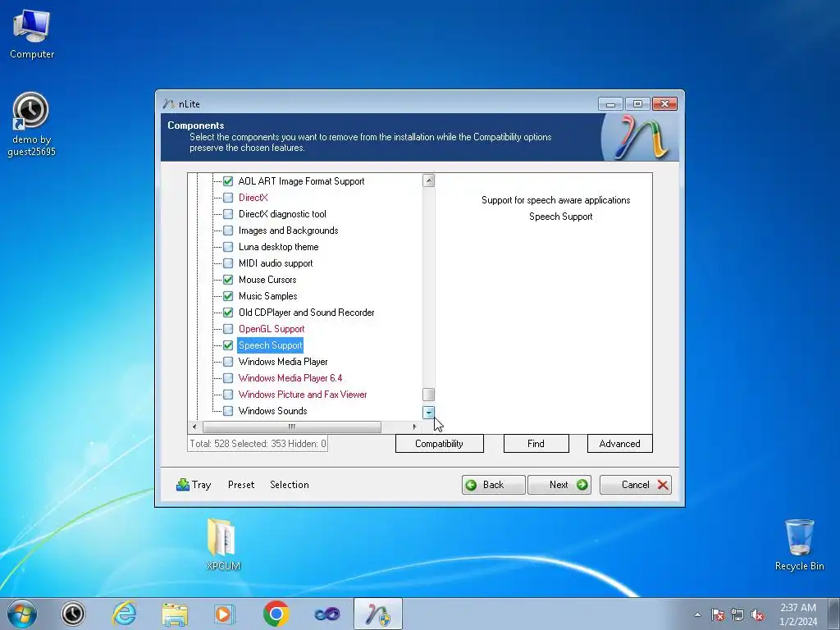Open the Recycle Bin
Screen dimensions: 840x630
pyautogui.click(x=799, y=544)
